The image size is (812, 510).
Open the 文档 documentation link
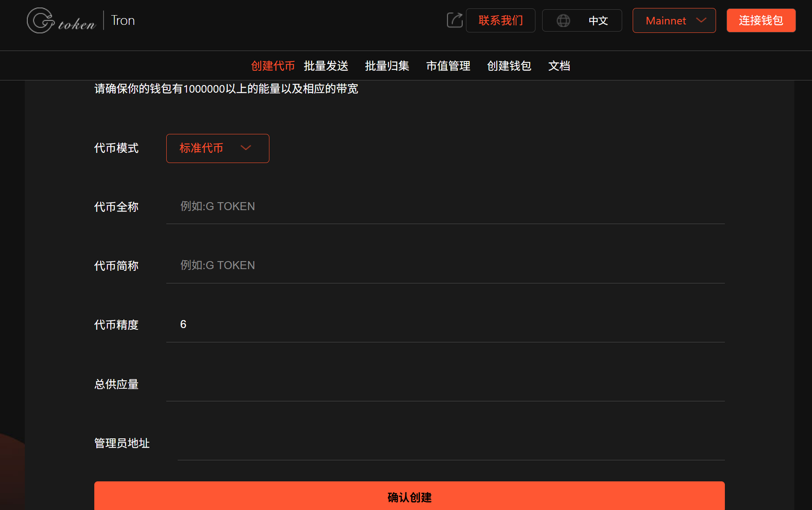559,66
